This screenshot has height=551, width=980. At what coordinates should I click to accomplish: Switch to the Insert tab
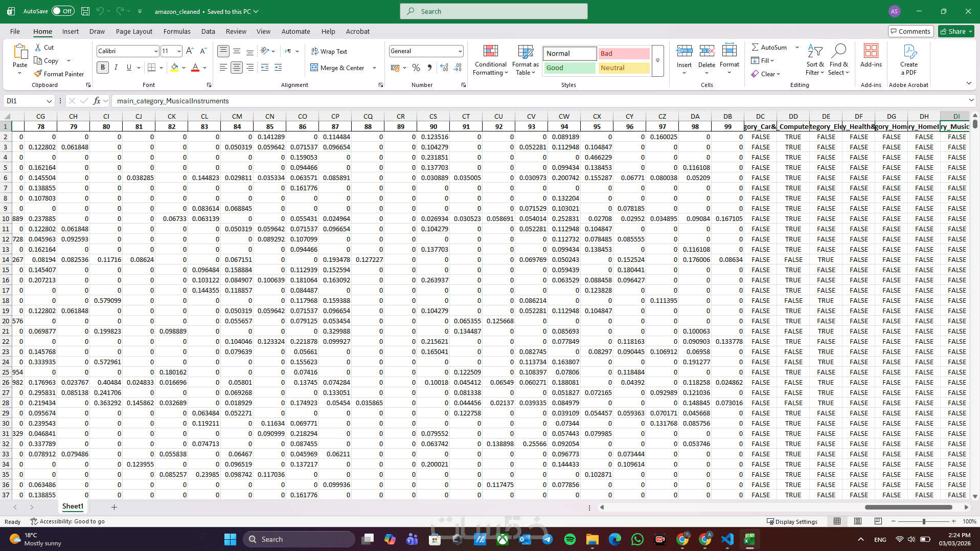point(71,31)
